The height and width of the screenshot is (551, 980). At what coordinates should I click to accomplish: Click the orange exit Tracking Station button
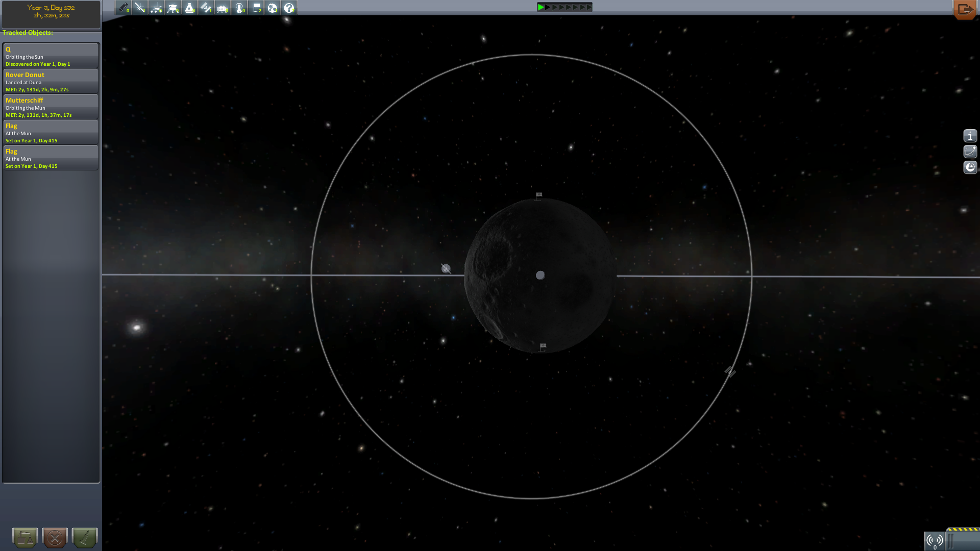point(965,9)
